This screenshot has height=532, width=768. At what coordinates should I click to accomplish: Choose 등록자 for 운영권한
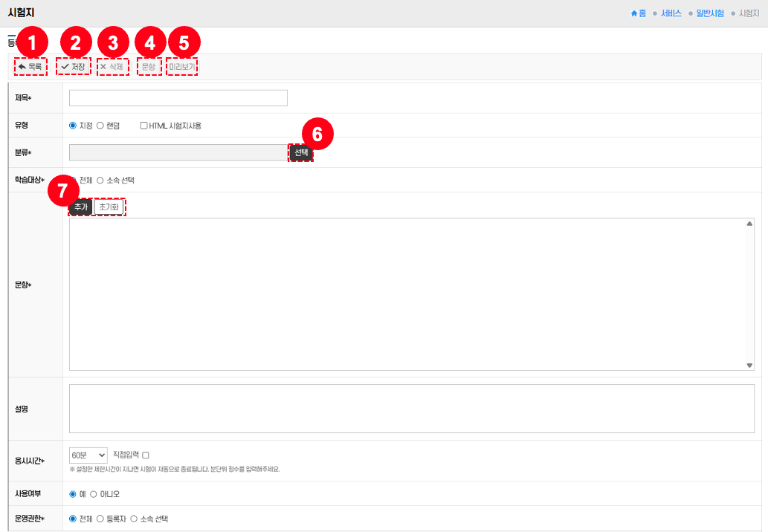click(100, 519)
